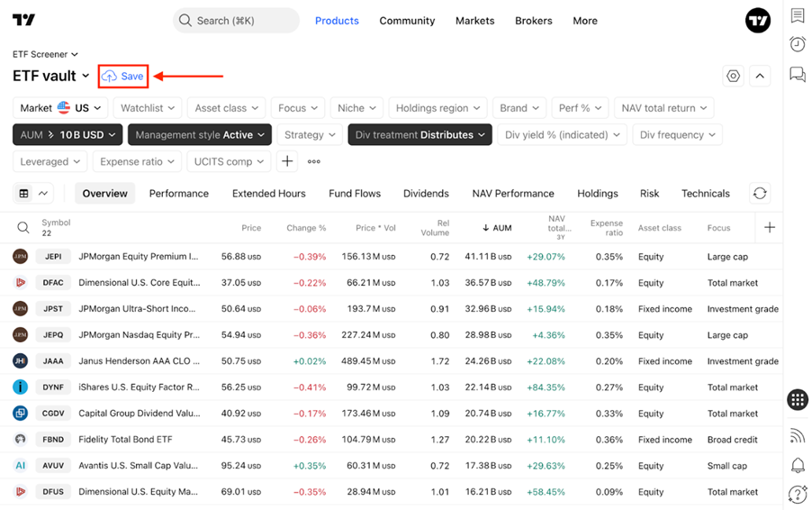812x510 pixels.
Task: Click the JAAA fund logo
Action: click(20, 360)
